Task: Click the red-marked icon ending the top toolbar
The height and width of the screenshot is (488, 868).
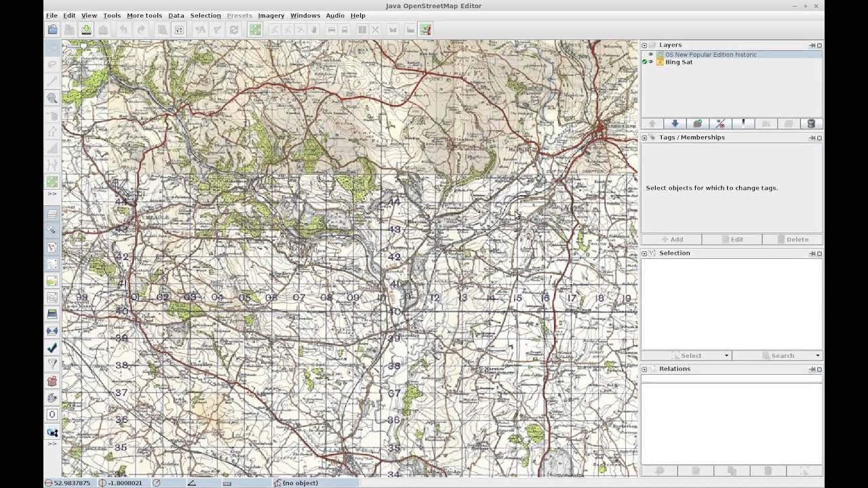Action: [425, 30]
